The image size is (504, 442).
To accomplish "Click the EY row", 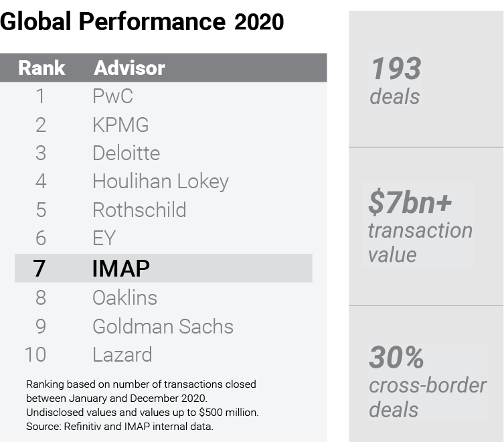I will coord(163,238).
